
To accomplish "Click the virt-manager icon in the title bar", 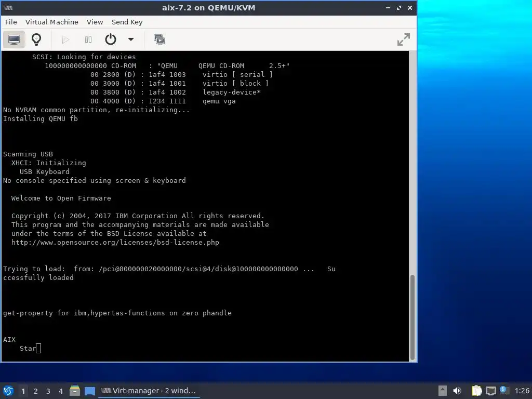I will point(8,8).
